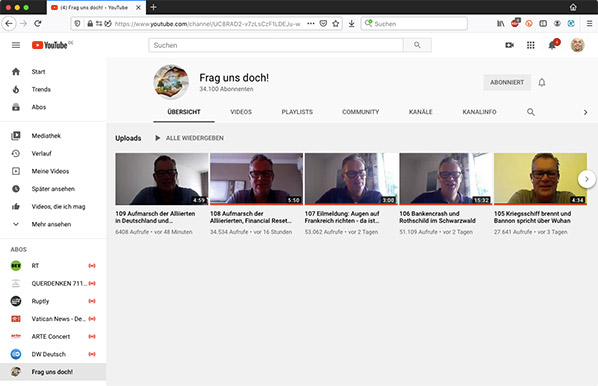598x386 pixels.
Task: Show more channel tabs with right chevron
Action: coord(585,112)
